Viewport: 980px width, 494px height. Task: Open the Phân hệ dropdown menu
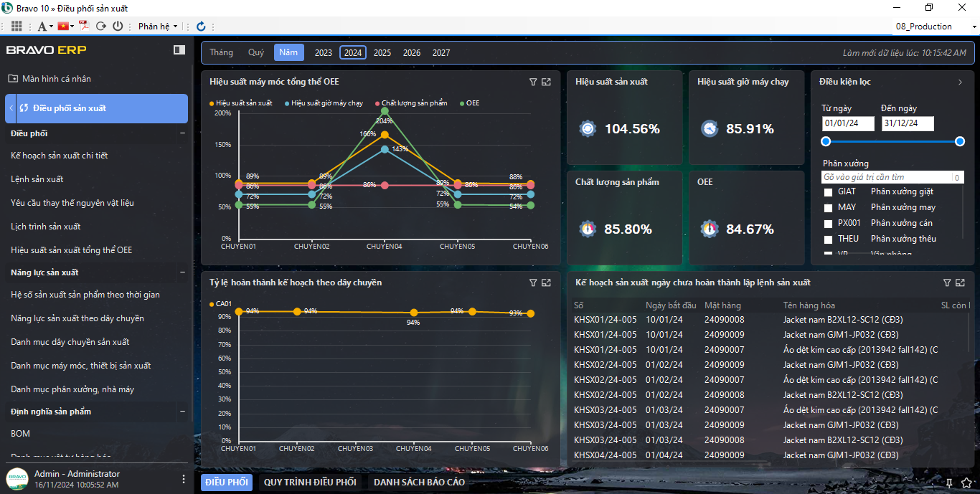pos(158,26)
